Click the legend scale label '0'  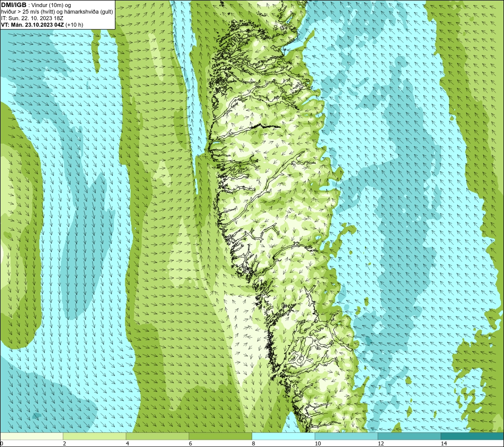pyautogui.click(x=2, y=443)
